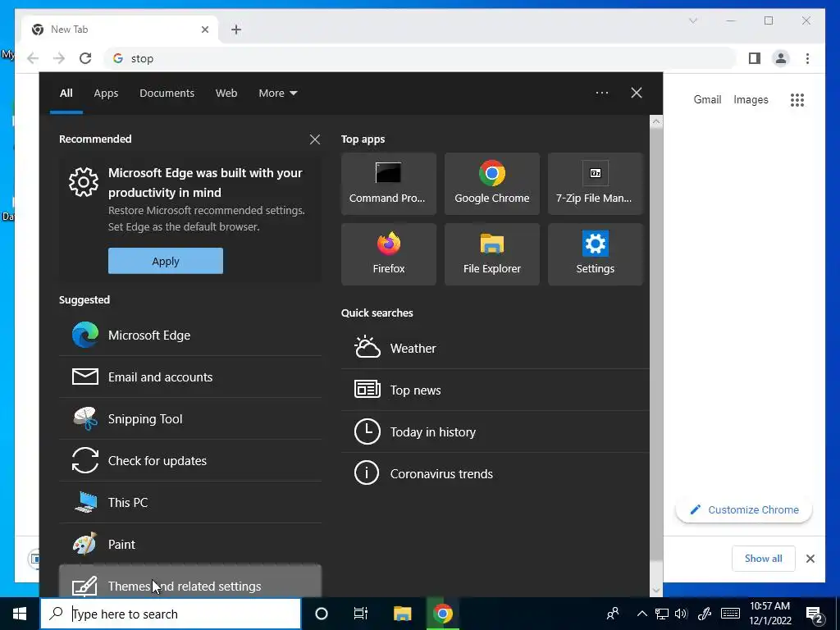
Task: Apply recommended Edge settings
Action: (x=166, y=261)
